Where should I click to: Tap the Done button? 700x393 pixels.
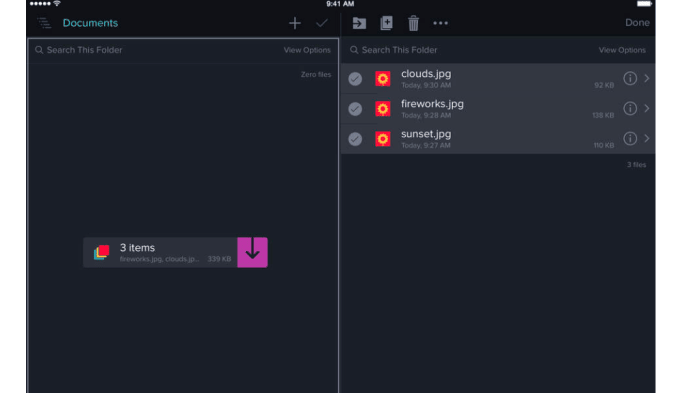(x=637, y=23)
